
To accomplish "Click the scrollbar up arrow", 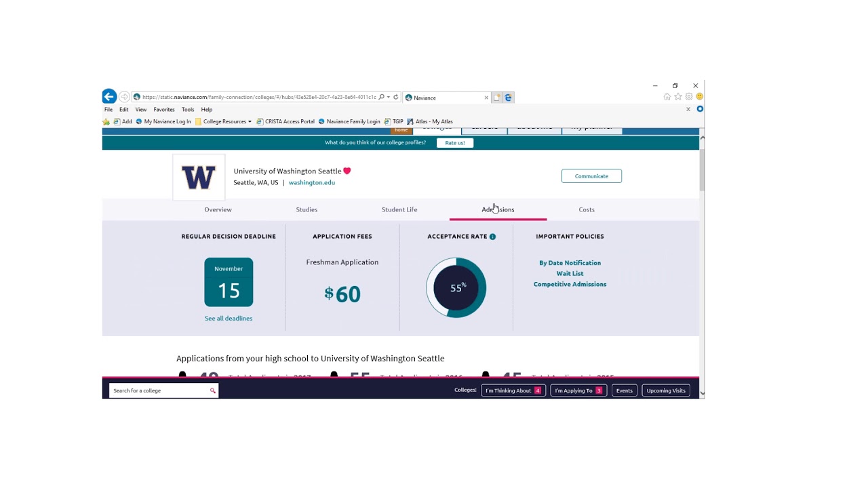I will click(x=702, y=138).
